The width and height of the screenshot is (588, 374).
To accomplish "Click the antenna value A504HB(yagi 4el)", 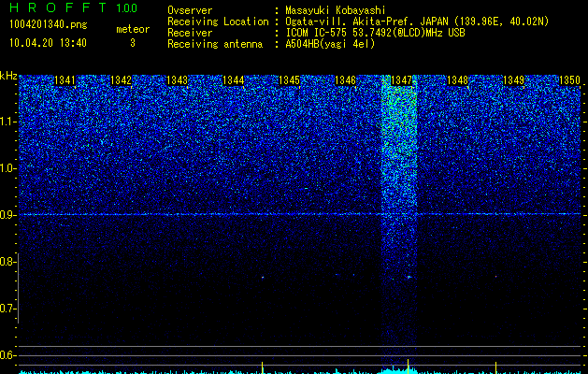I will (330, 44).
